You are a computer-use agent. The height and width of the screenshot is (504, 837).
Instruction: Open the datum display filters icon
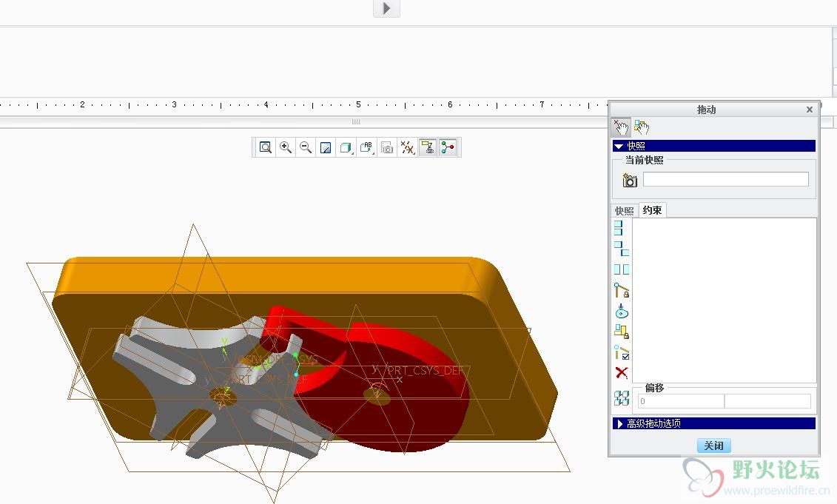(x=407, y=147)
